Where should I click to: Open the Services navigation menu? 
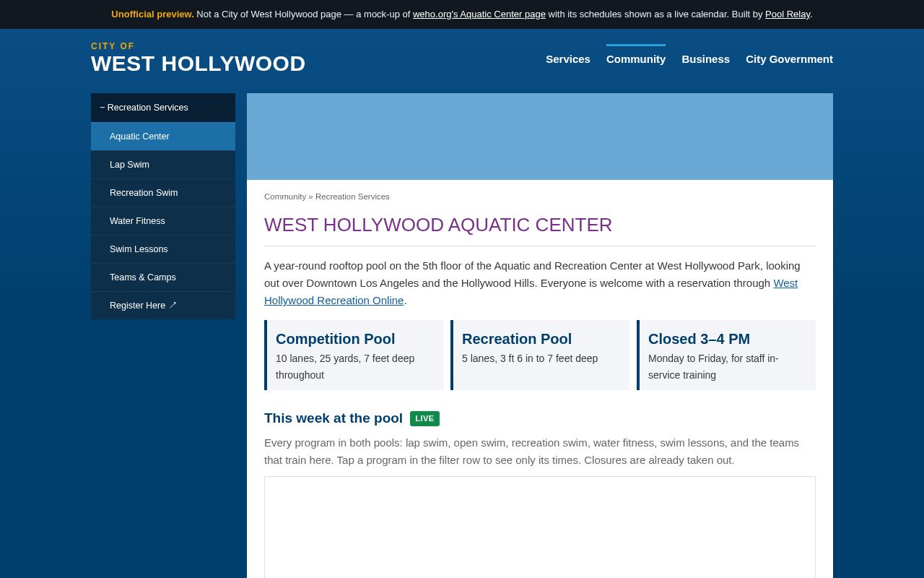567,59
